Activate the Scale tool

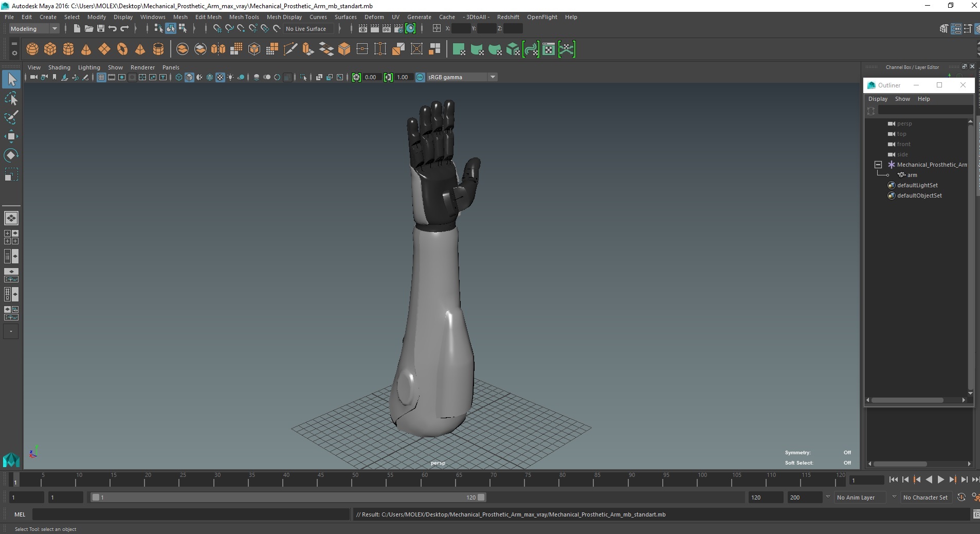click(x=11, y=174)
